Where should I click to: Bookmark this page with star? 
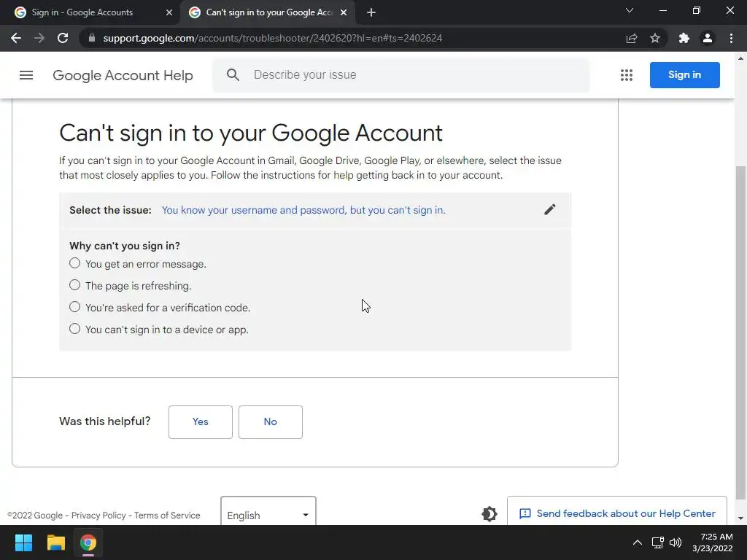point(655,38)
